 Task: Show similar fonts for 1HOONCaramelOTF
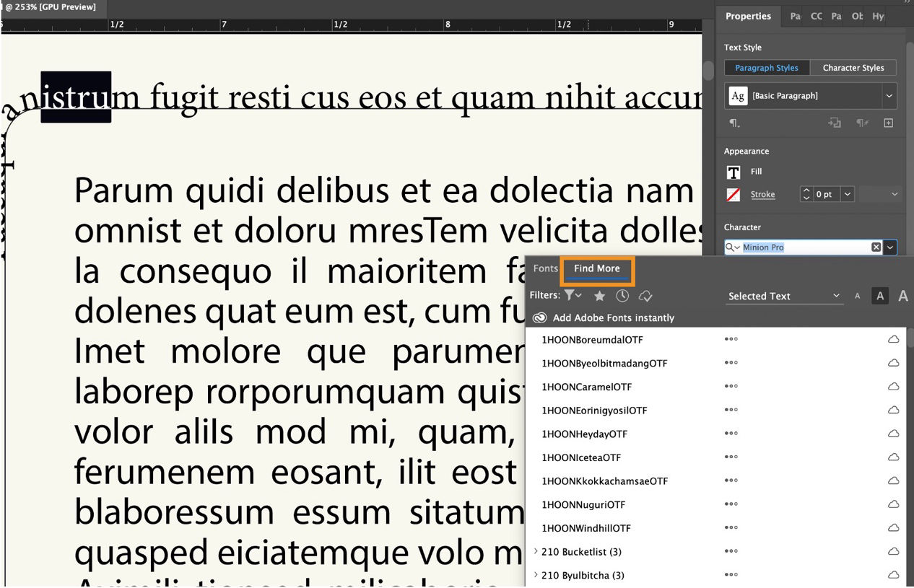(731, 387)
